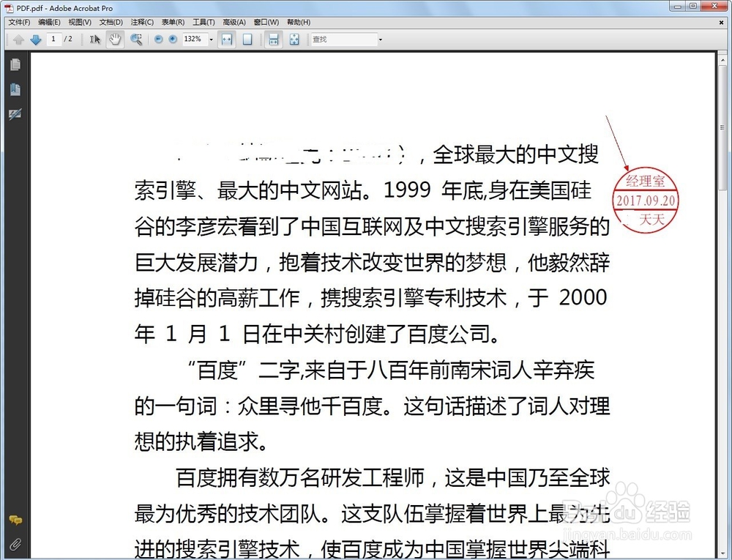The image size is (732, 560).
Task: Select the text Select tool
Action: coord(95,40)
